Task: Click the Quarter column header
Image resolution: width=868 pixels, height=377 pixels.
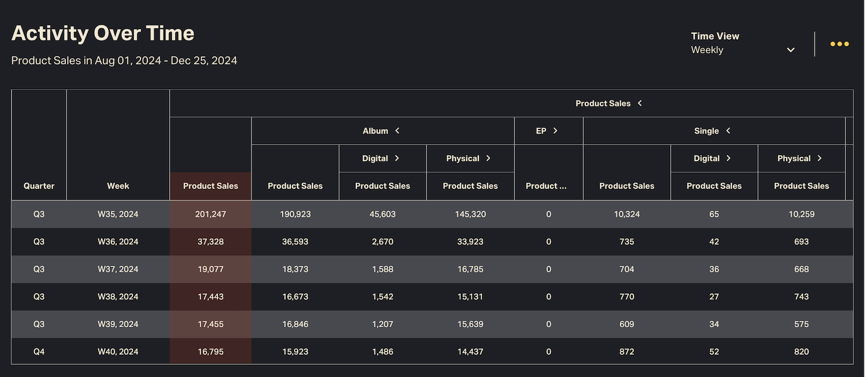Action: point(39,186)
